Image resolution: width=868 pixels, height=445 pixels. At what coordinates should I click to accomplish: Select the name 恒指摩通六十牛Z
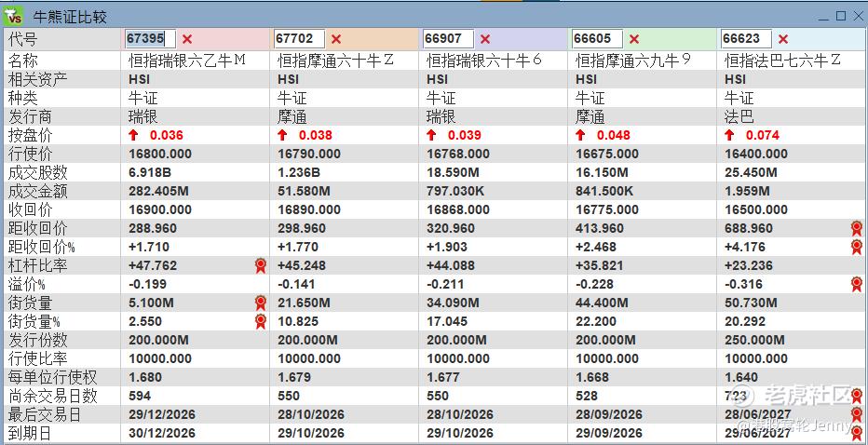point(335,61)
